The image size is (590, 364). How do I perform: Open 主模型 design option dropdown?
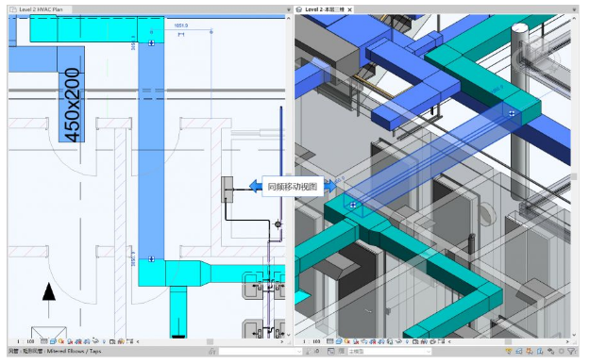(x=389, y=351)
